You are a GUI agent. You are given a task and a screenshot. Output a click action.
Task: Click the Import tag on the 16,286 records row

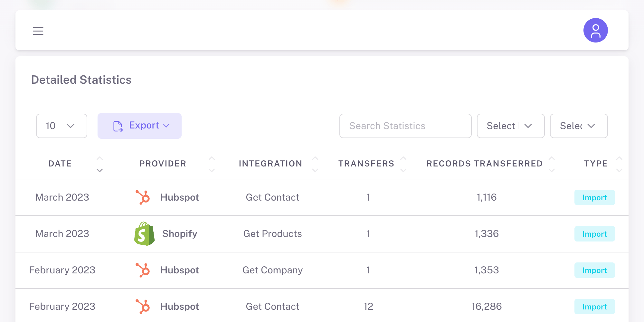(594, 307)
